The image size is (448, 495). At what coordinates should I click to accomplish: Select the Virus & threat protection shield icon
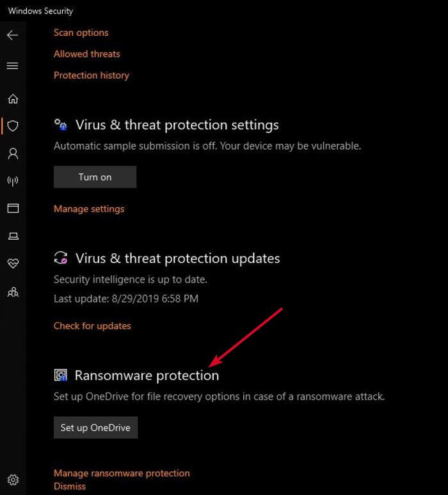13,126
